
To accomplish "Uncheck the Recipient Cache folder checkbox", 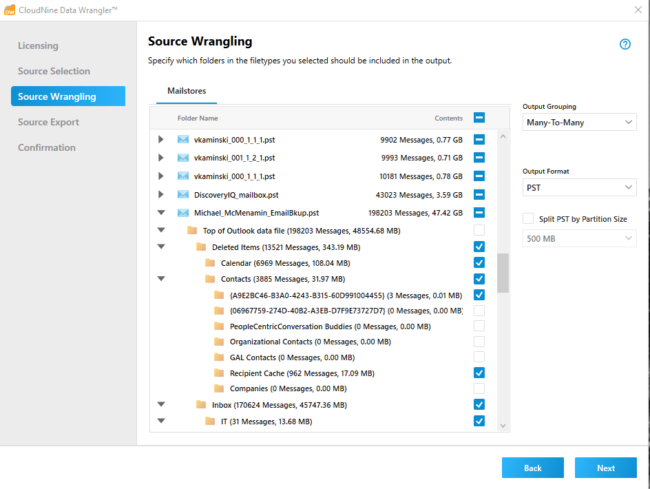I will pos(479,373).
